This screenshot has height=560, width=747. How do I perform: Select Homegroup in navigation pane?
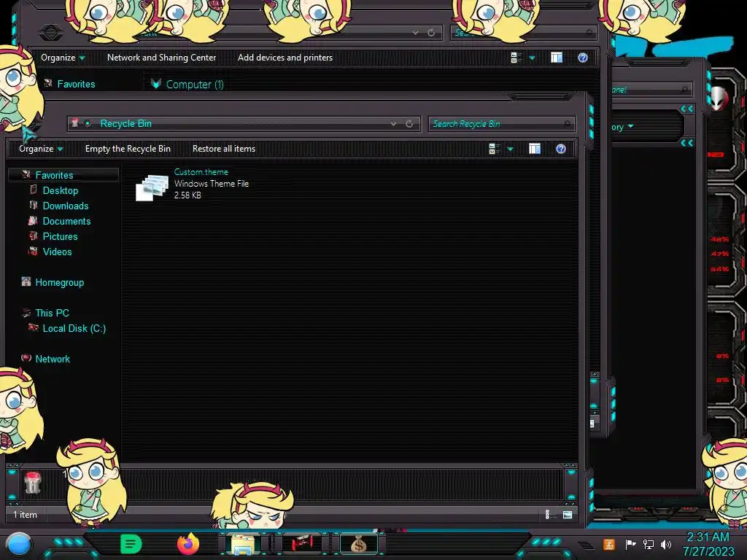[x=60, y=282]
